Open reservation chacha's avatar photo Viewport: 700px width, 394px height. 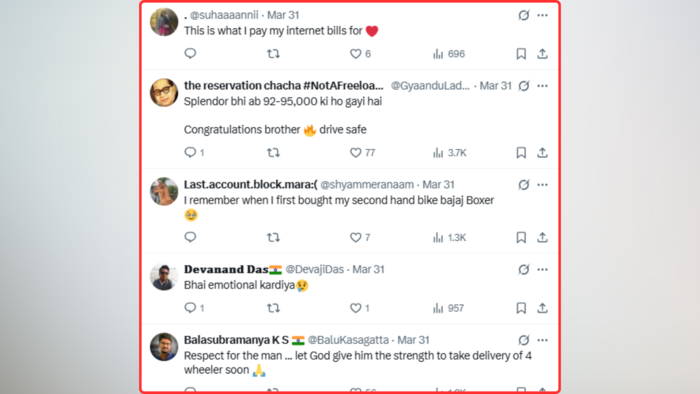[x=164, y=92]
